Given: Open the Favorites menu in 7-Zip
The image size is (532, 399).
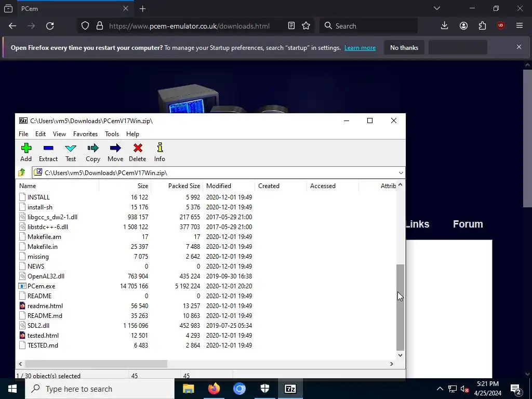Looking at the screenshot, I should coord(86,134).
